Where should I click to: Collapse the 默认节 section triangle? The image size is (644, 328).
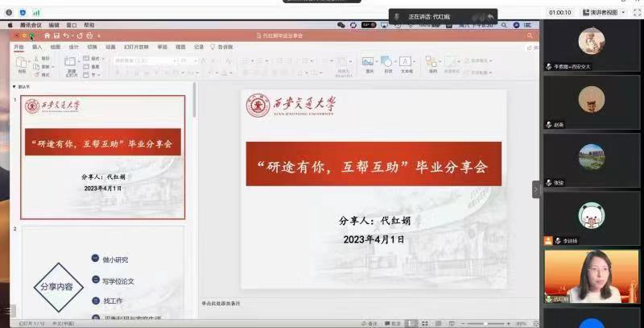click(x=14, y=87)
